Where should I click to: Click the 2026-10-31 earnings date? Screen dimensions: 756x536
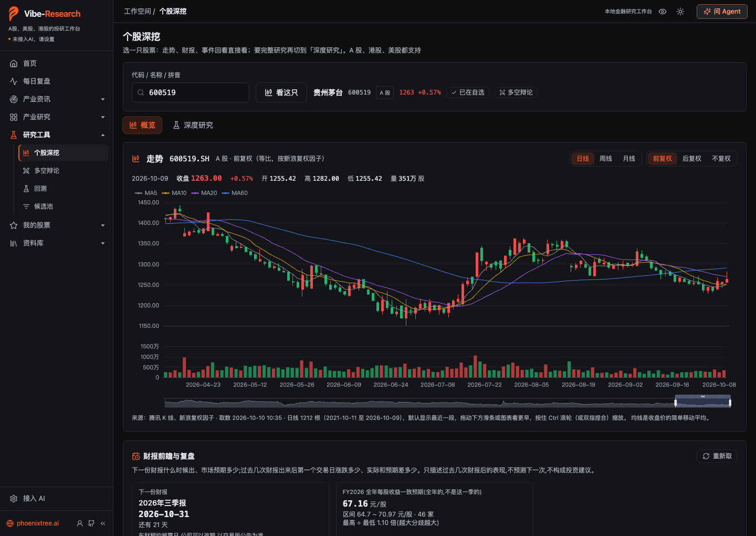point(164,514)
